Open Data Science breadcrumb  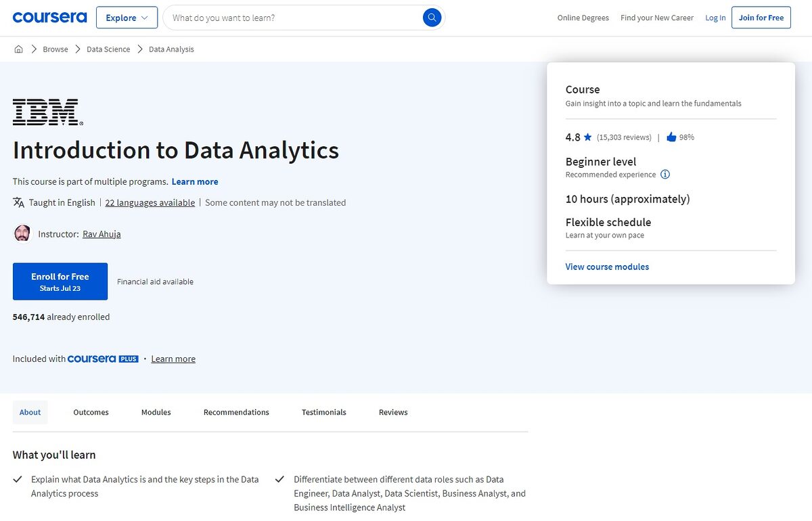click(x=108, y=49)
